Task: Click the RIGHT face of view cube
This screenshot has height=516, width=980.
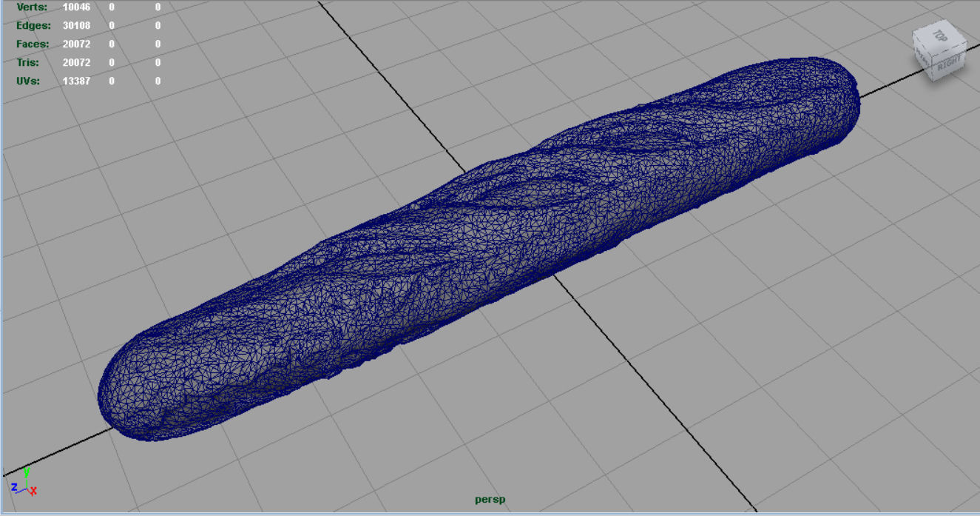Action: [x=949, y=62]
